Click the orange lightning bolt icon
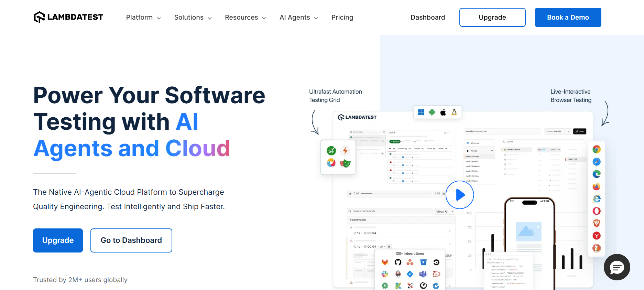This screenshot has height=290, width=644. [x=345, y=151]
